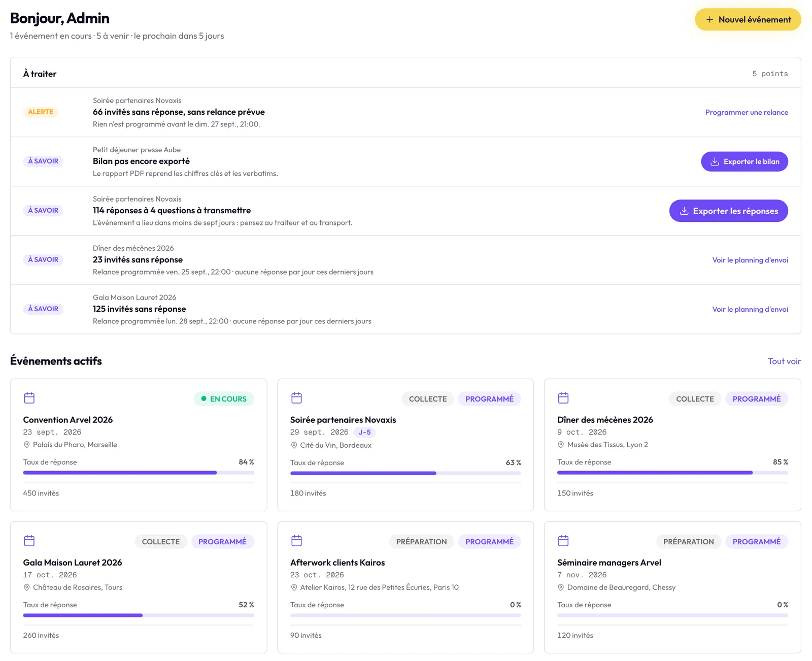The height and width of the screenshot is (661, 812).
Task: Click '450 invités' on Convention Arvel card
Action: pyautogui.click(x=41, y=493)
